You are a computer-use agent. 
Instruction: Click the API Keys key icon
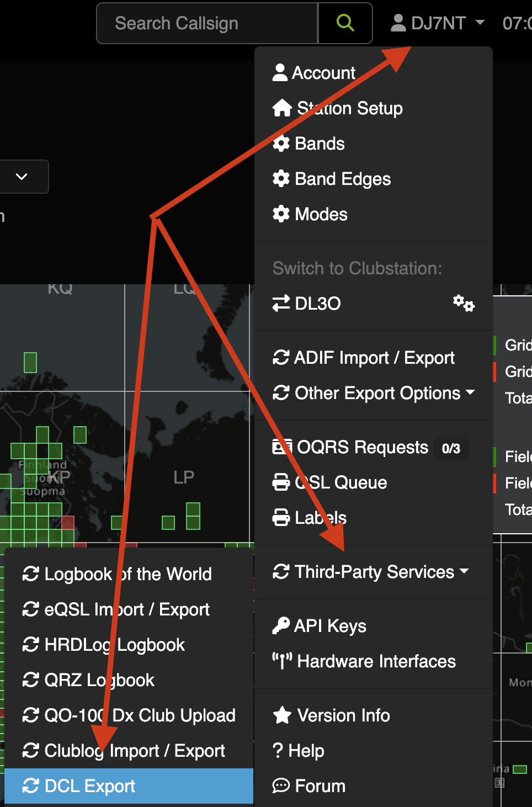[x=281, y=626]
